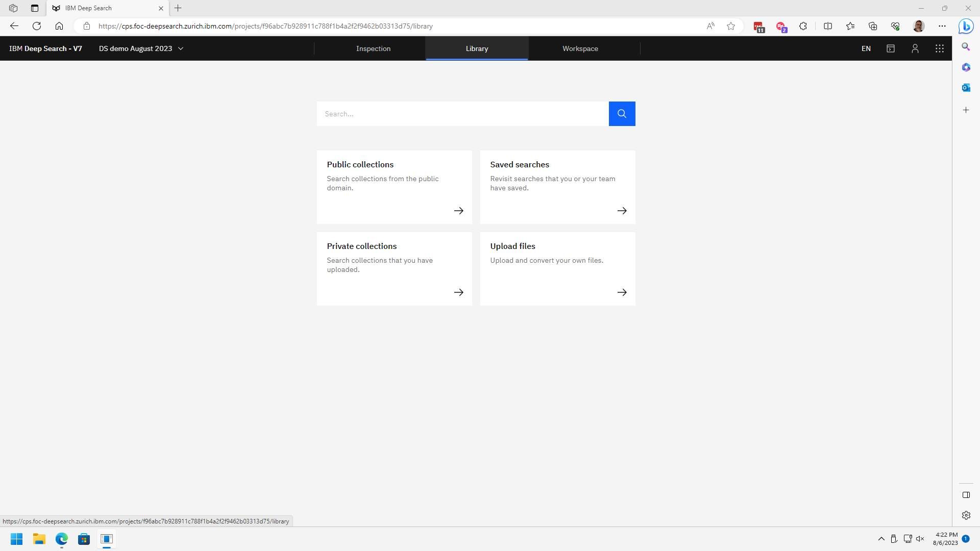The width and height of the screenshot is (980, 551).
Task: Open the terminal window icon in header
Action: tap(890, 48)
